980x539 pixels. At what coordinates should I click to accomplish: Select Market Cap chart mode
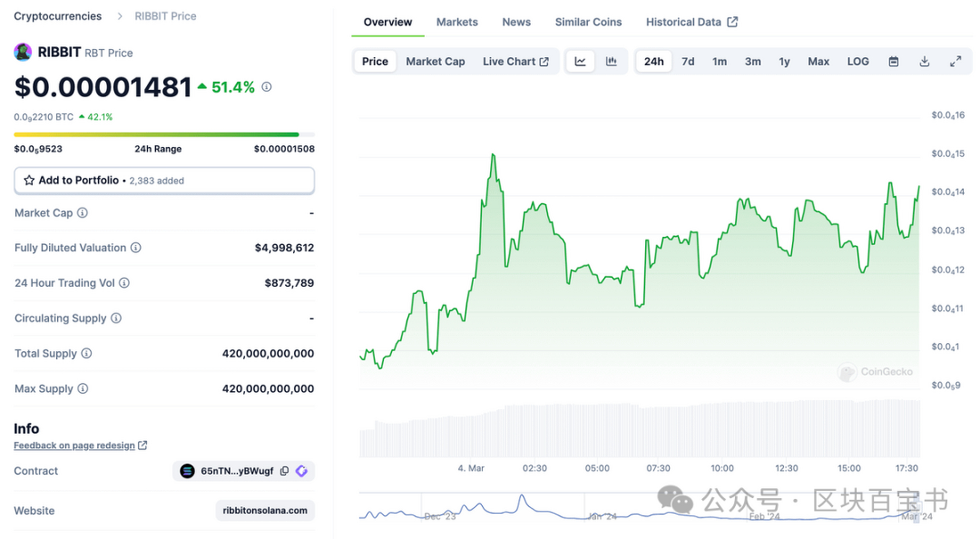[435, 61]
